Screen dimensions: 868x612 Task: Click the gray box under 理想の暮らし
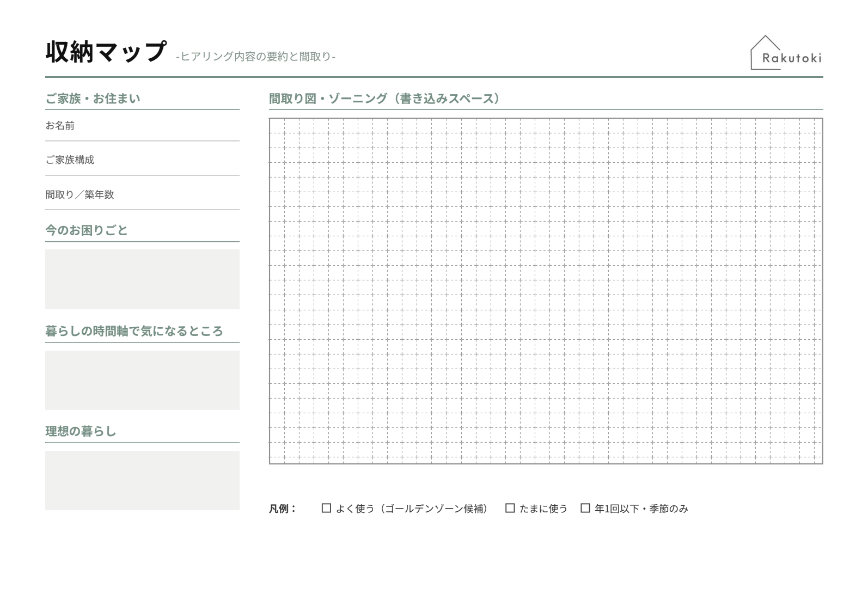tap(142, 480)
